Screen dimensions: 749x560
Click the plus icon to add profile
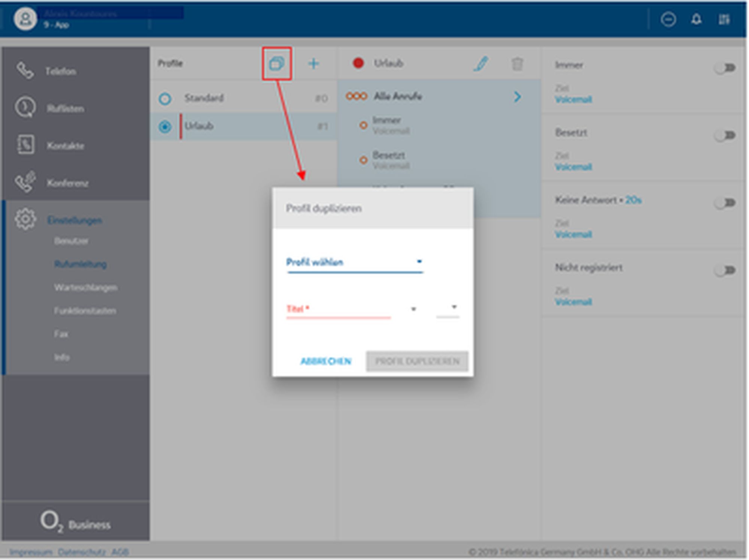(x=313, y=63)
